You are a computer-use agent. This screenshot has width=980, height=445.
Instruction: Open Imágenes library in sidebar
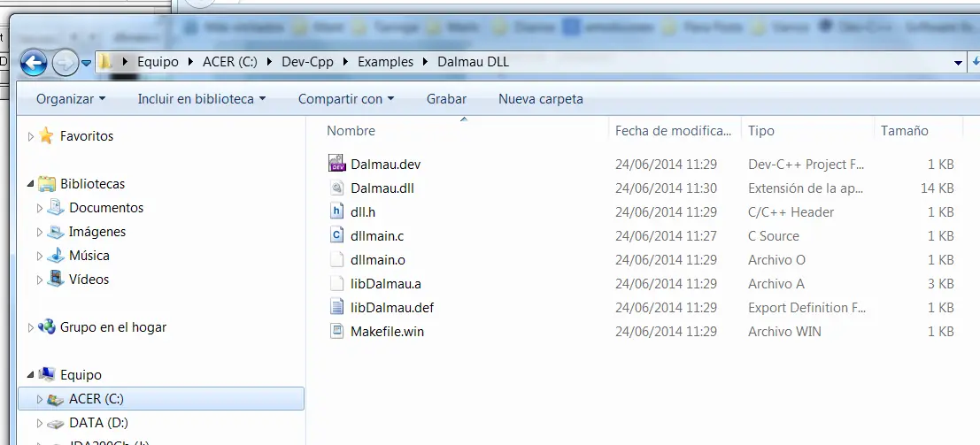[96, 231]
